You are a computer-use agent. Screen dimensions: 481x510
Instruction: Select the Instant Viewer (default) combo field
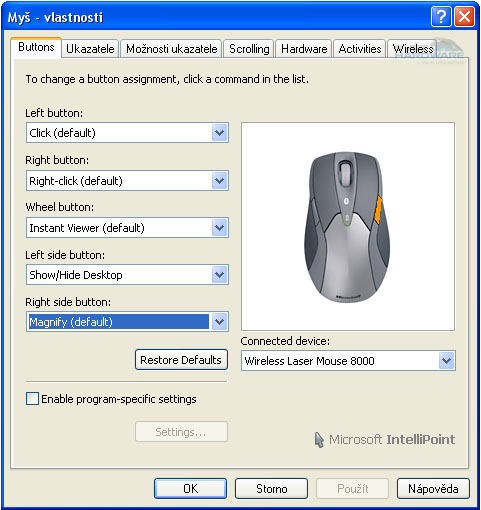pyautogui.click(x=127, y=228)
